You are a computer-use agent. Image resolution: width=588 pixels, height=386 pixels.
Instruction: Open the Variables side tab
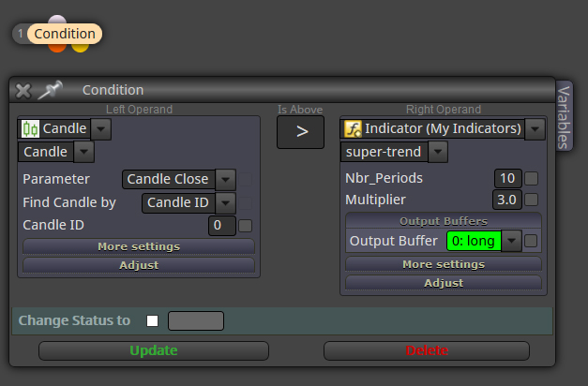click(x=565, y=116)
